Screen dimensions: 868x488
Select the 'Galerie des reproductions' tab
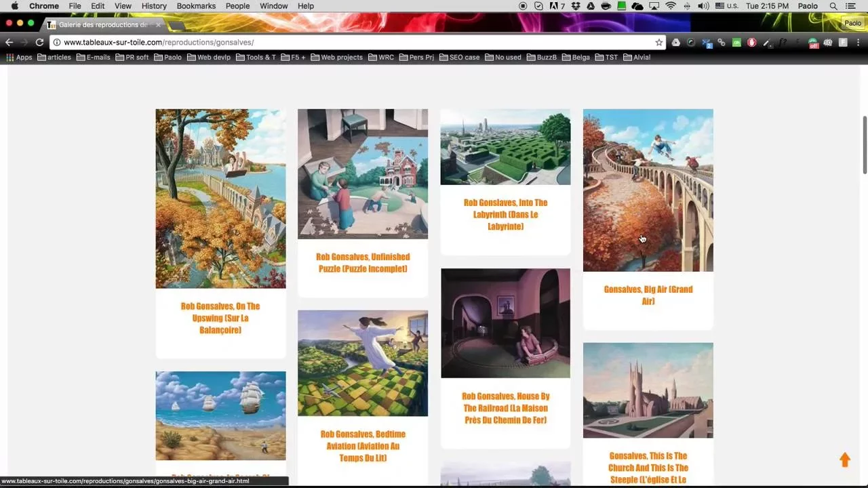click(x=102, y=25)
